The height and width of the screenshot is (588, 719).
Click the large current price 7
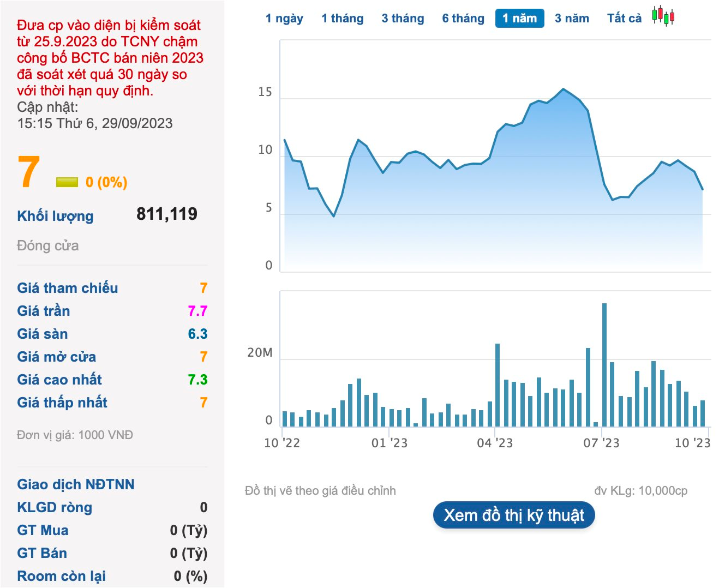28,172
